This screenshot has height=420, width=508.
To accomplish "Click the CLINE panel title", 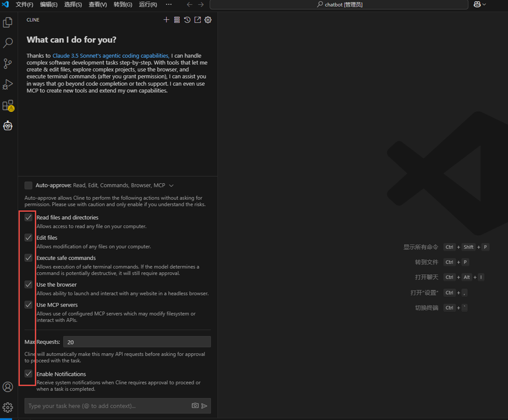I will coord(33,20).
